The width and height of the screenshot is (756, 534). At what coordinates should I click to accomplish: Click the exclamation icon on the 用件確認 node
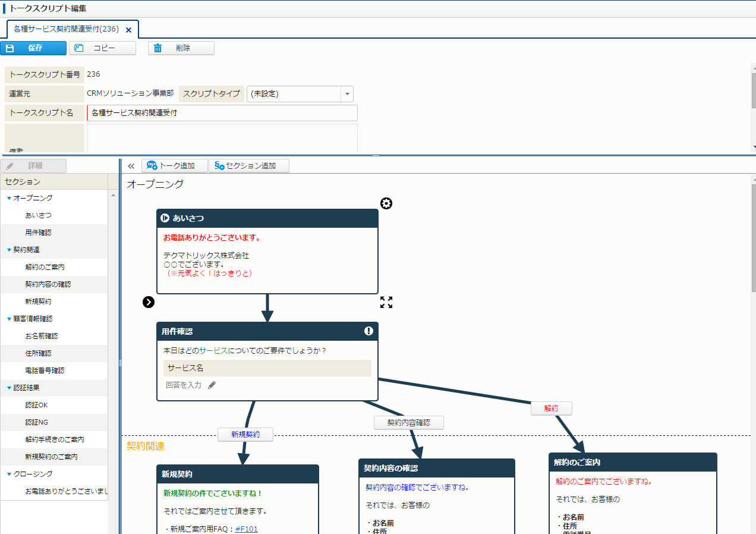368,331
